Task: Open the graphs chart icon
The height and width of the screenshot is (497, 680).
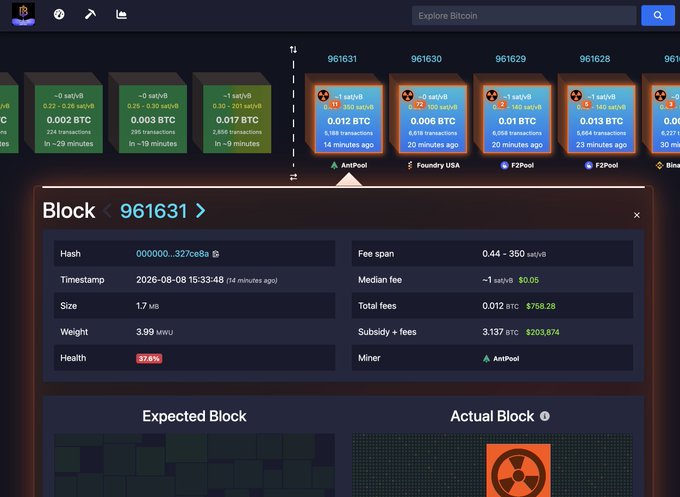Action: [x=121, y=14]
